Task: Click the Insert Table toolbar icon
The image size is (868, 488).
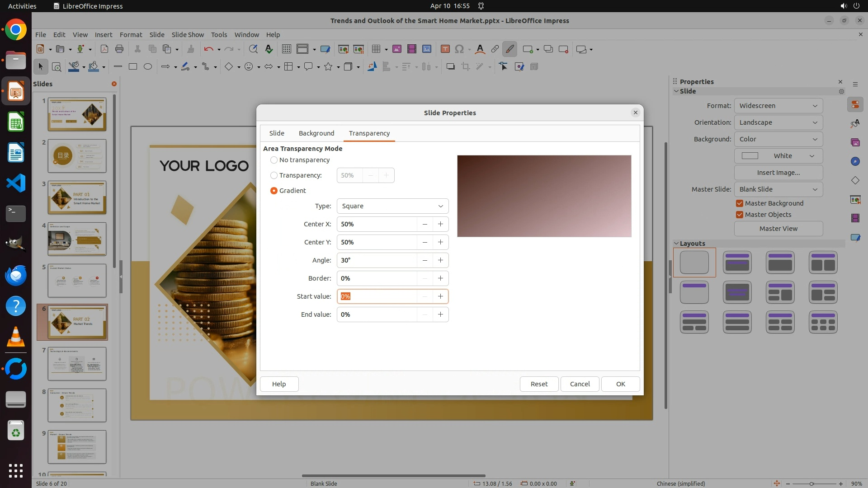Action: point(375,49)
